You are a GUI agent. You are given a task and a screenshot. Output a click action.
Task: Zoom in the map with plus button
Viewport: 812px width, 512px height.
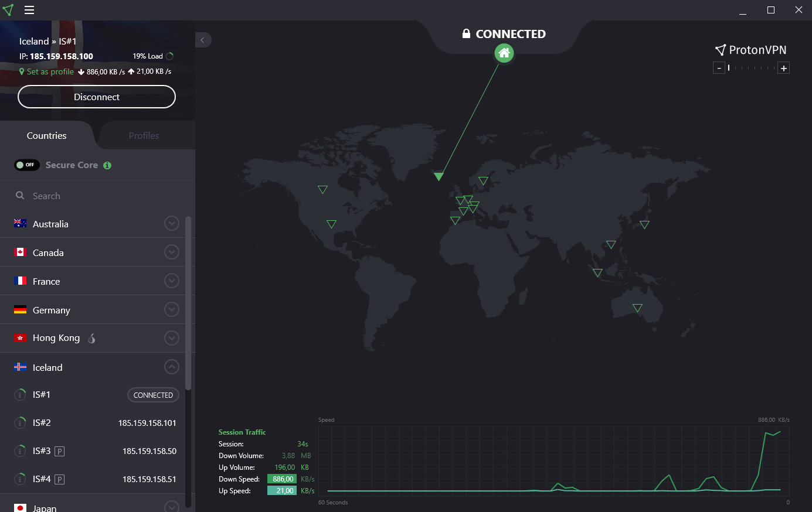[x=784, y=68]
